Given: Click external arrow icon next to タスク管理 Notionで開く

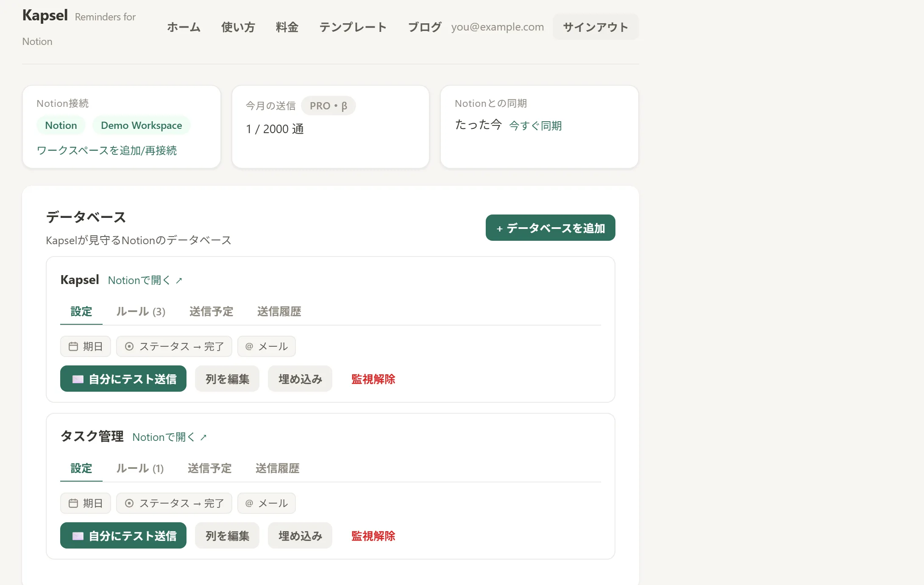Looking at the screenshot, I should pos(203,437).
